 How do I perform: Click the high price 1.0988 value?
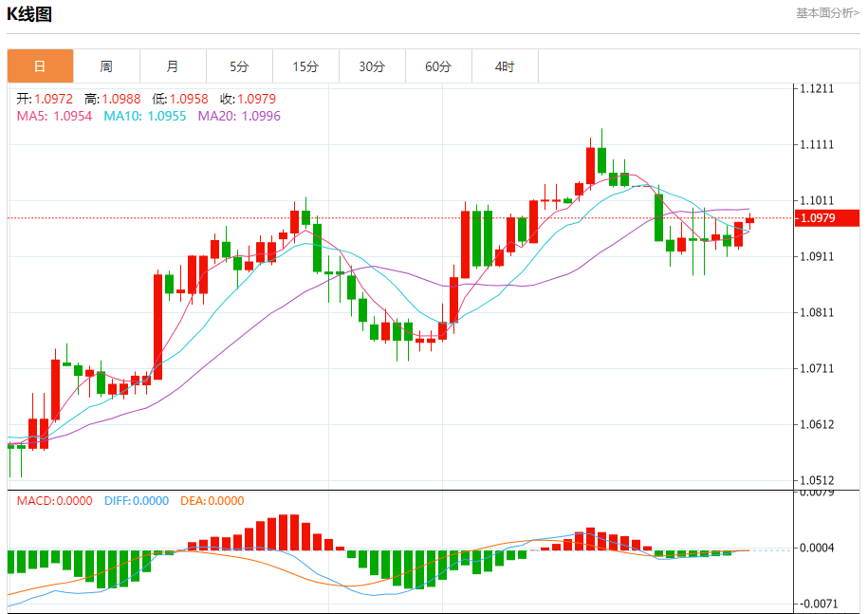(x=121, y=99)
